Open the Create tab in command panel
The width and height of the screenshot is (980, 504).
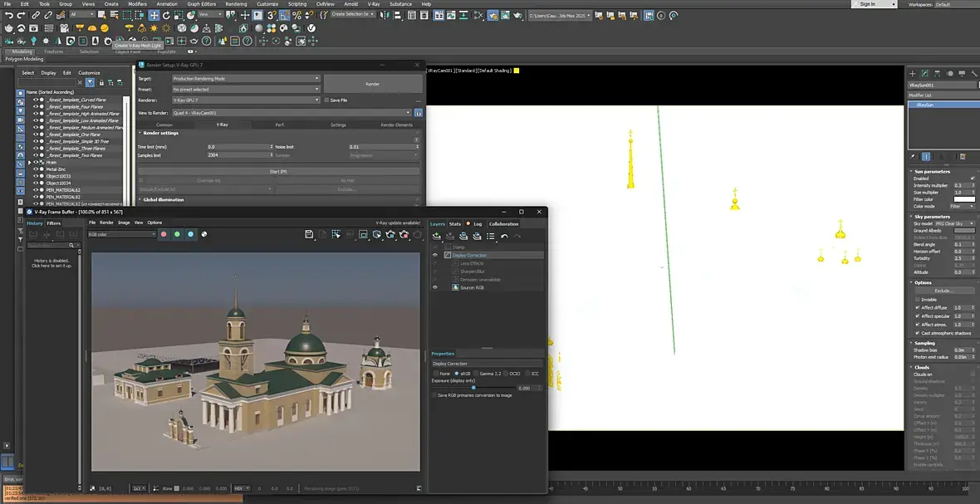[912, 74]
